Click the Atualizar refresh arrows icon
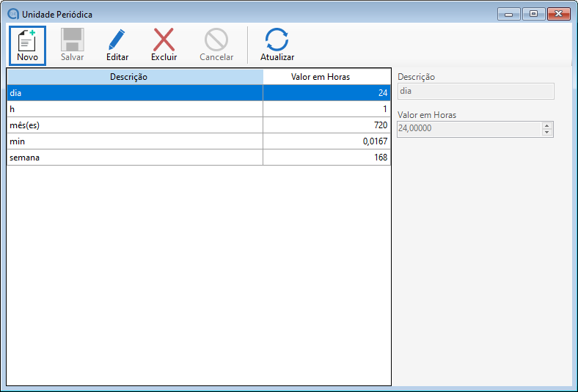Viewport: 578px width, 392px height. [277, 40]
